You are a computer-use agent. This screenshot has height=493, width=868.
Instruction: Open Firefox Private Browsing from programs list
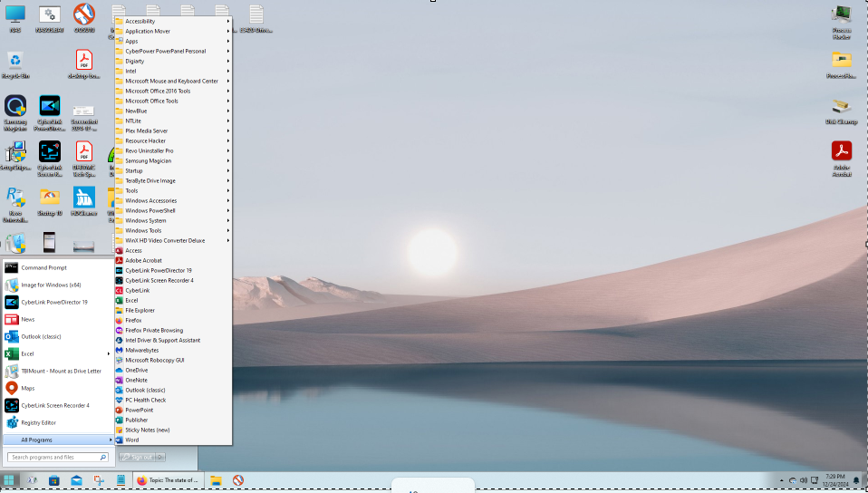[173, 330]
